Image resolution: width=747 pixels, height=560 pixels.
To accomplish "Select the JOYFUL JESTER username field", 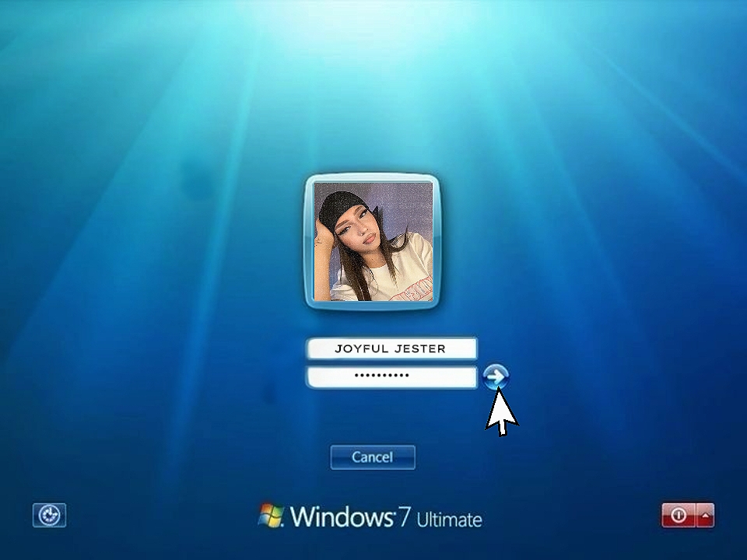I will point(391,348).
